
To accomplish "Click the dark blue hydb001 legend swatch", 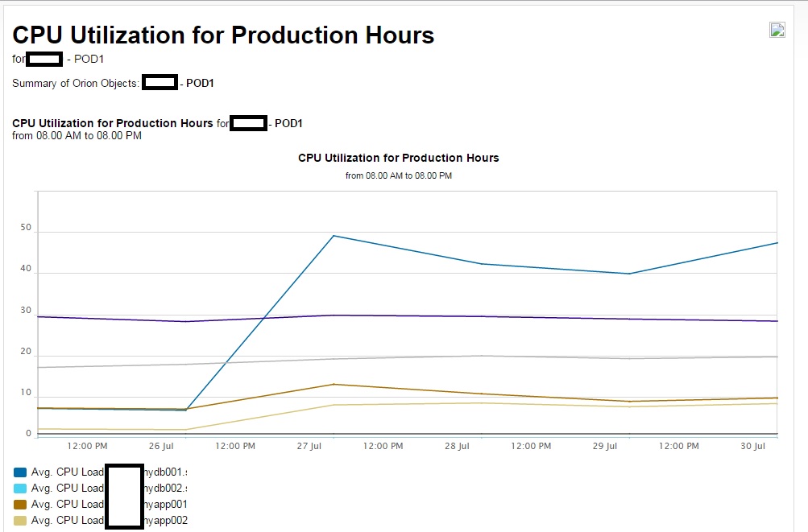I will tap(20, 472).
